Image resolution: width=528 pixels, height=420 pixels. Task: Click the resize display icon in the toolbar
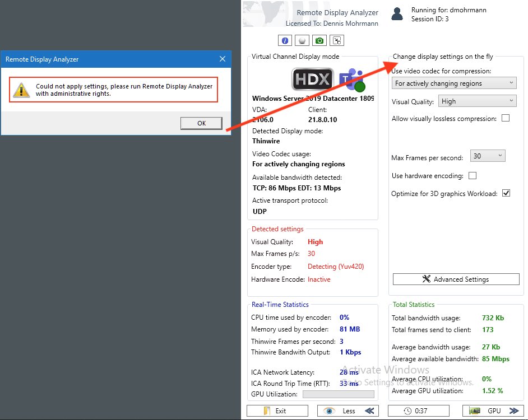[x=336, y=40]
